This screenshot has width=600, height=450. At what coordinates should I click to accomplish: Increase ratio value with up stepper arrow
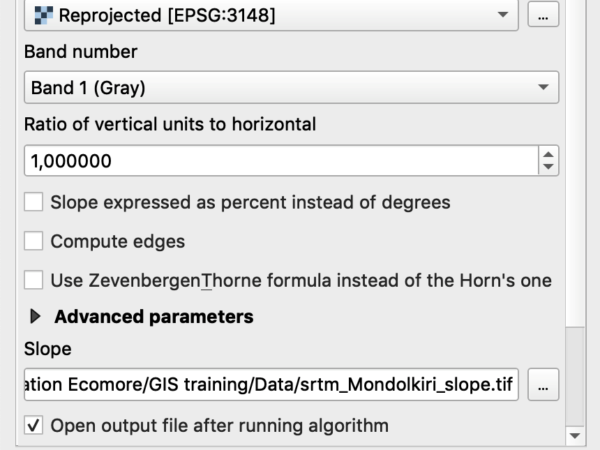(x=548, y=154)
